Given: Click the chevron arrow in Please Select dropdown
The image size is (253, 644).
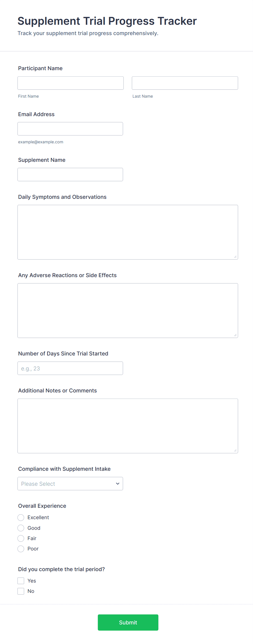Looking at the screenshot, I should point(118,483).
